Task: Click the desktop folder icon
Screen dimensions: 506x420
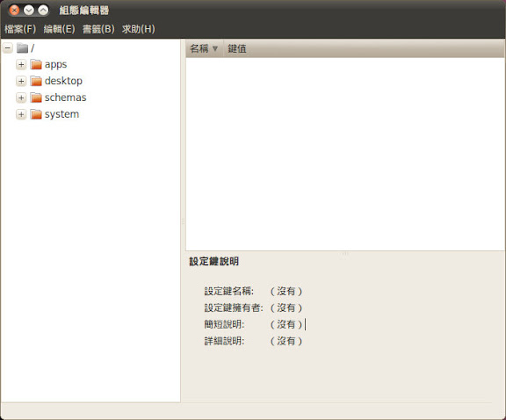Action: [x=36, y=81]
